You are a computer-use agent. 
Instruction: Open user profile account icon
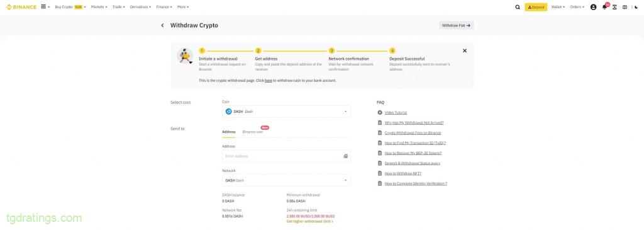click(x=593, y=7)
